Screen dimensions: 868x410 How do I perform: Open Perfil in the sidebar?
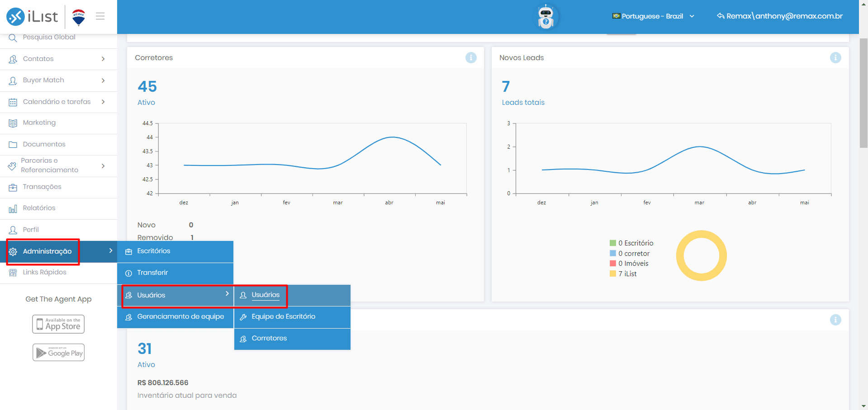click(58, 230)
